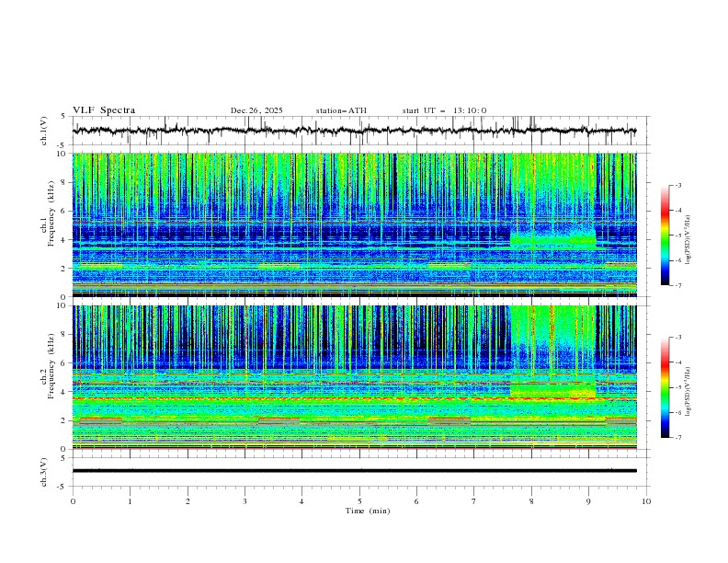Click time axis tick label "6"
Viewport: 728px width, 563px height.
click(417, 501)
